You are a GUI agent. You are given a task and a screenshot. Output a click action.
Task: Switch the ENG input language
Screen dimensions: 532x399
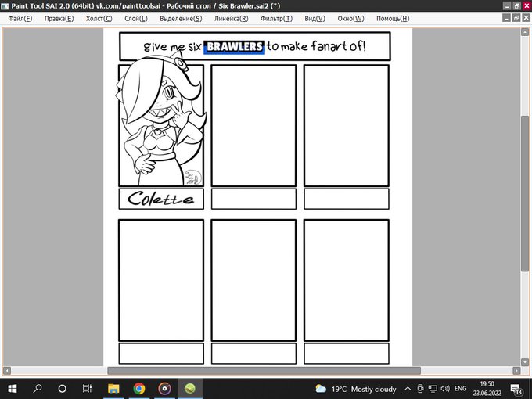[460, 389]
